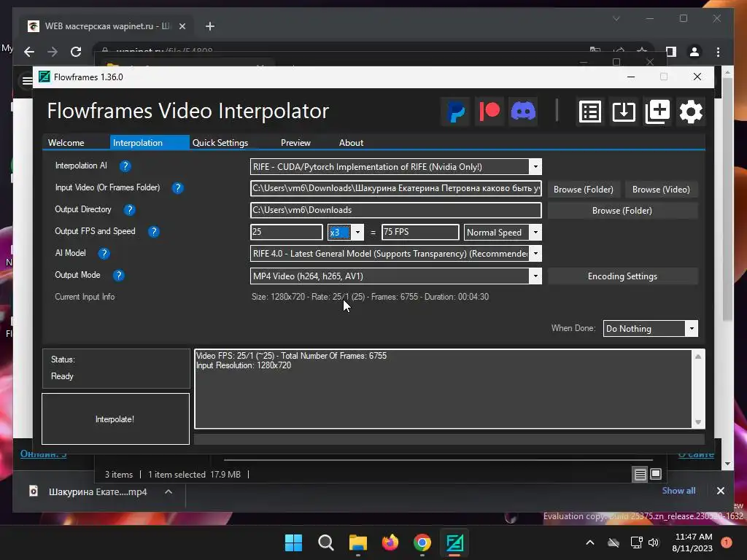Open Chrome side panel icon

[671, 52]
